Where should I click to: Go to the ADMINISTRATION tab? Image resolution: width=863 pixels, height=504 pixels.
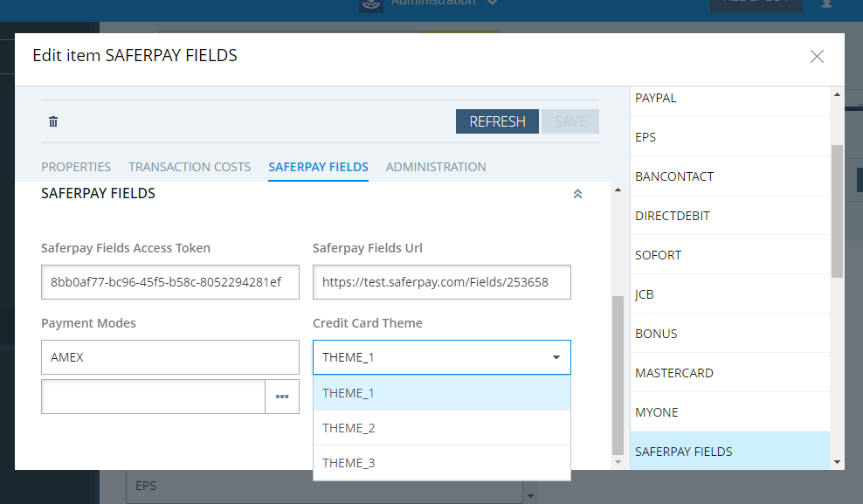436,167
